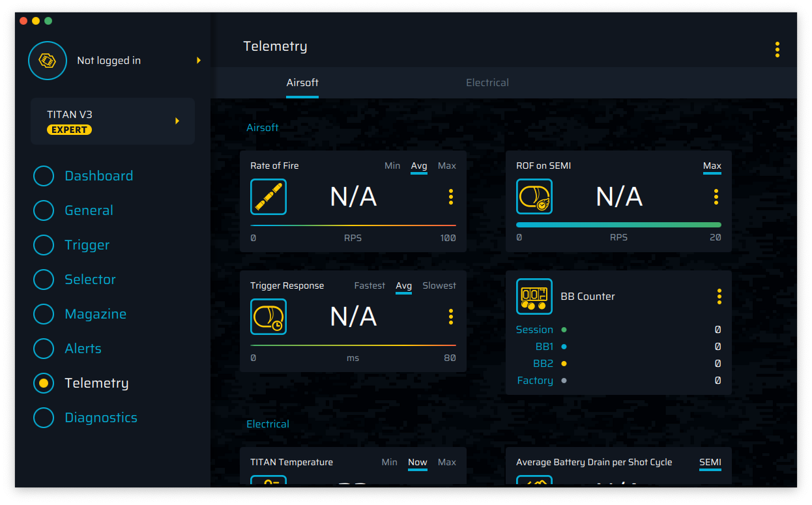Click the Session counter row
This screenshot has height=505, width=812.
[618, 330]
